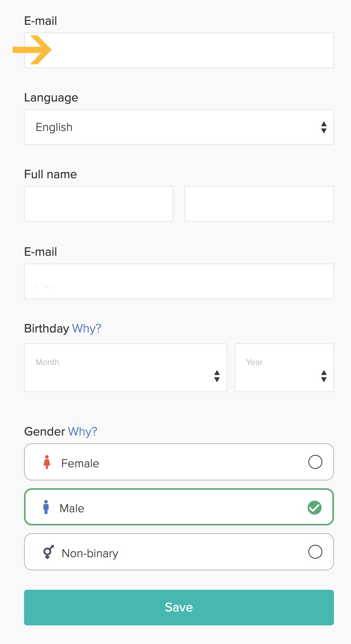
Task: Focus the first Full name field
Action: click(99, 204)
